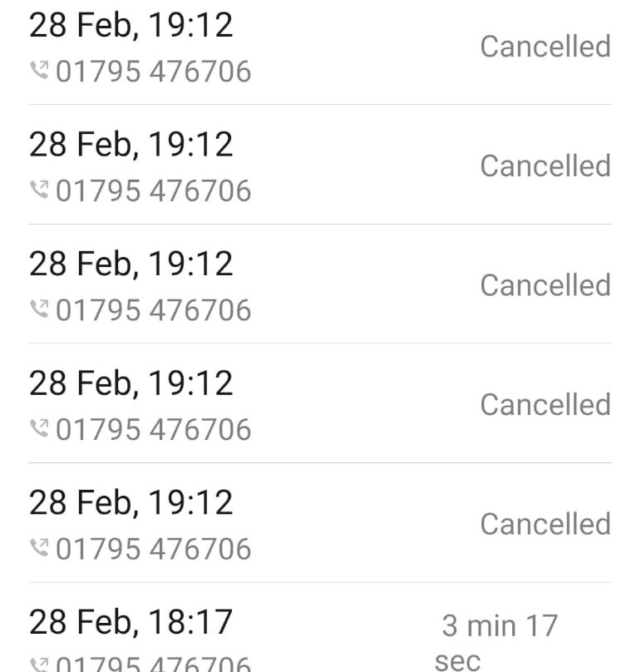Screen dimensions: 641x672
Task: Select the 28 Feb, 18:17 call entry
Action: [x=320, y=627]
